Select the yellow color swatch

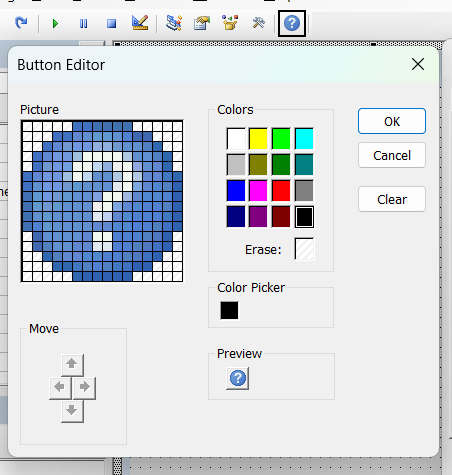[x=258, y=138]
